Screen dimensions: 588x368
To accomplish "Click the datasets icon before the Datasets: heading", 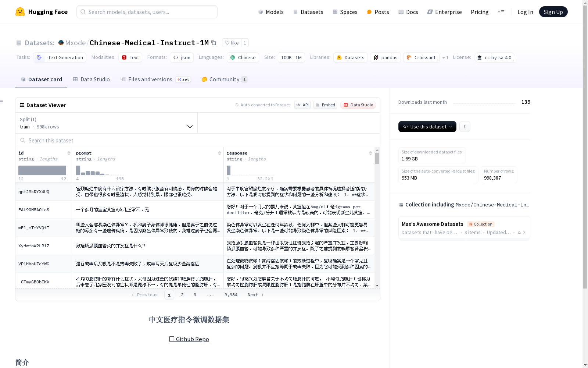I will pos(19,43).
